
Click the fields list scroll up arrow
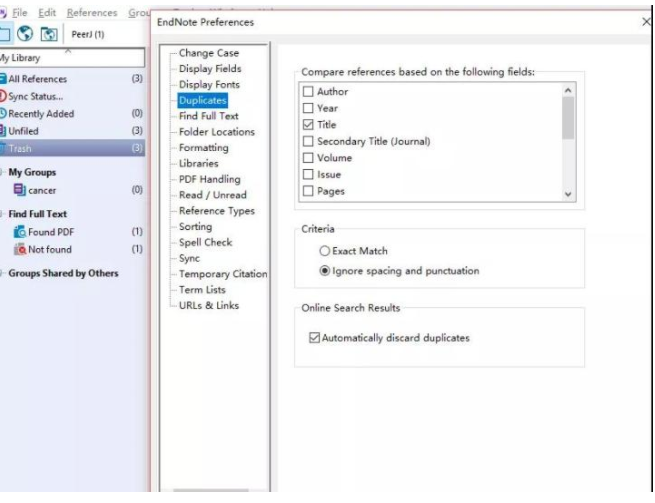tap(568, 90)
